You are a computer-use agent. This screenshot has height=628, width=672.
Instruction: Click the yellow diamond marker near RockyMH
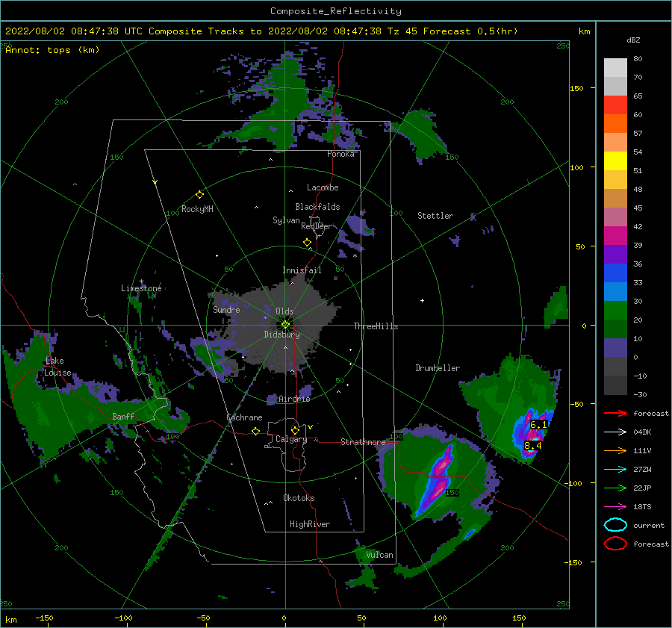199,195
